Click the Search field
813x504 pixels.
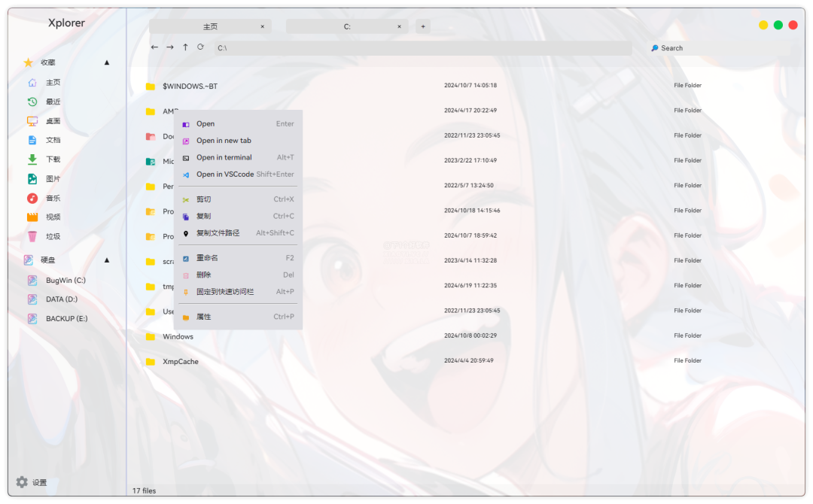pos(715,48)
